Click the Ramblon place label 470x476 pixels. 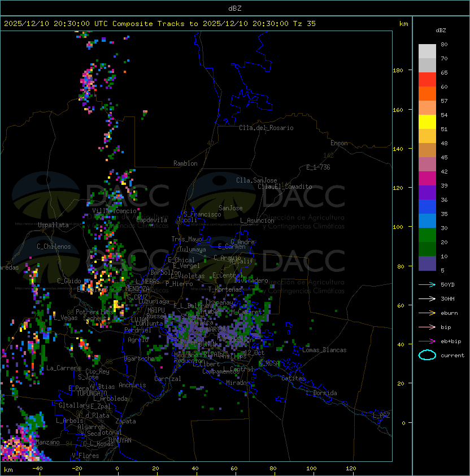click(185, 163)
